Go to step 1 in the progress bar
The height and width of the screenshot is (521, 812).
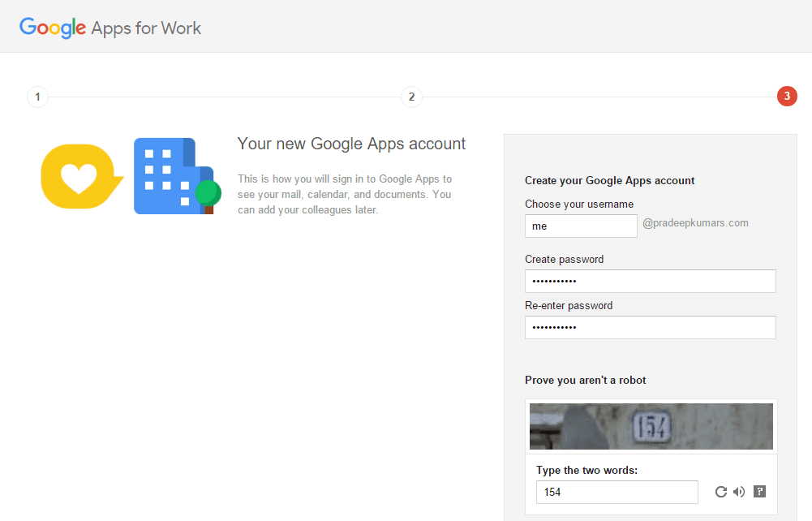(x=37, y=97)
